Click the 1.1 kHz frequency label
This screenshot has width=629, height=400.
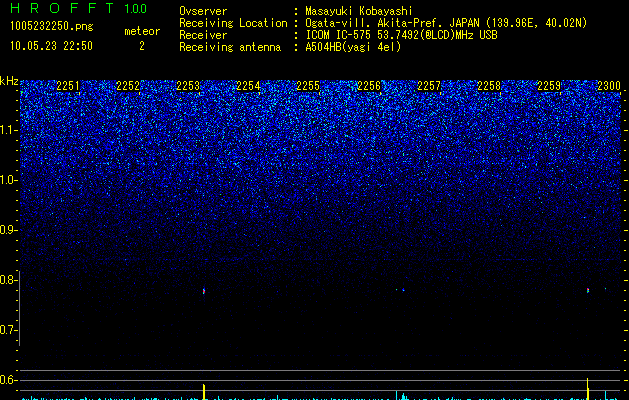[x=9, y=130]
